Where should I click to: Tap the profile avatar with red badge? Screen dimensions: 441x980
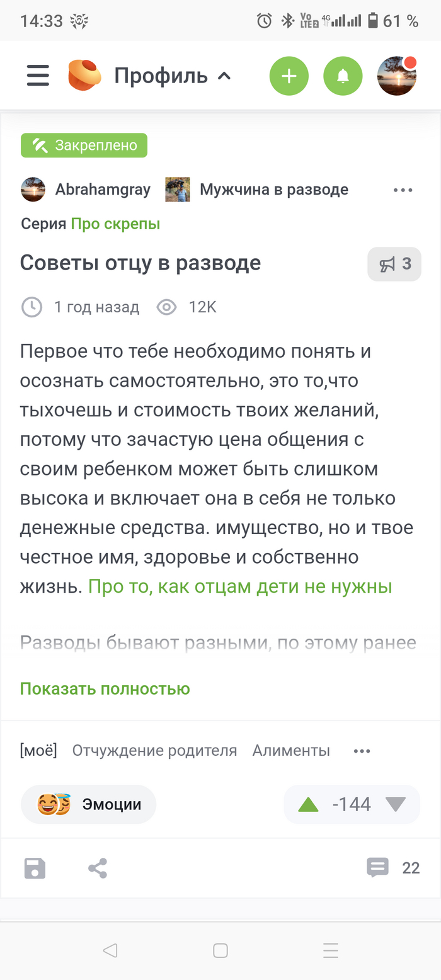pos(396,75)
